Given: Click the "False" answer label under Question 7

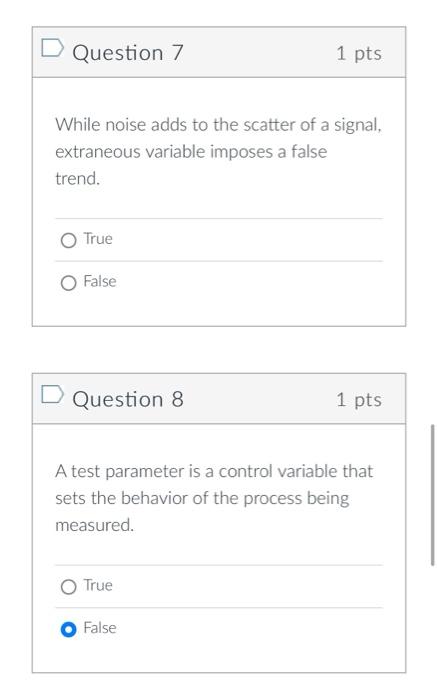Looking at the screenshot, I should point(100,281).
